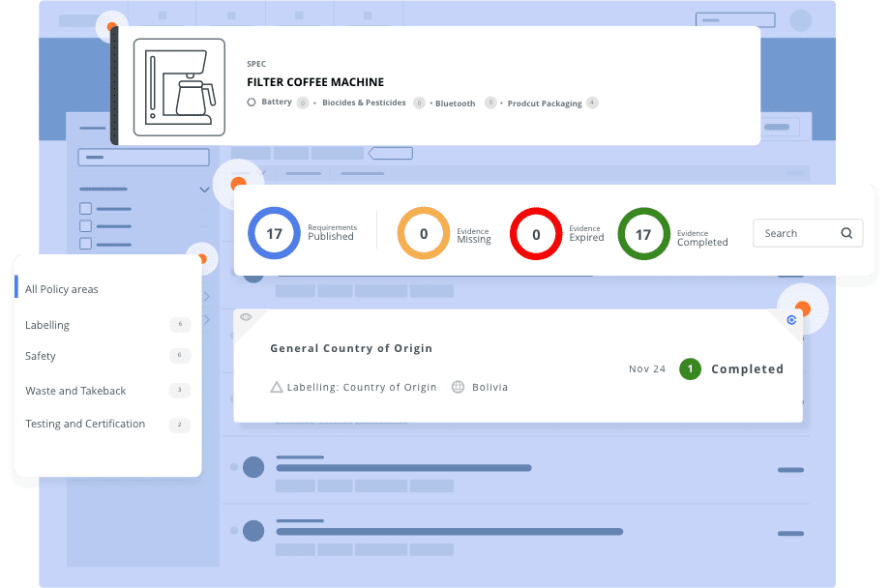The width and height of the screenshot is (890, 588).
Task: Select Testing and Certification policy area
Action: click(85, 424)
